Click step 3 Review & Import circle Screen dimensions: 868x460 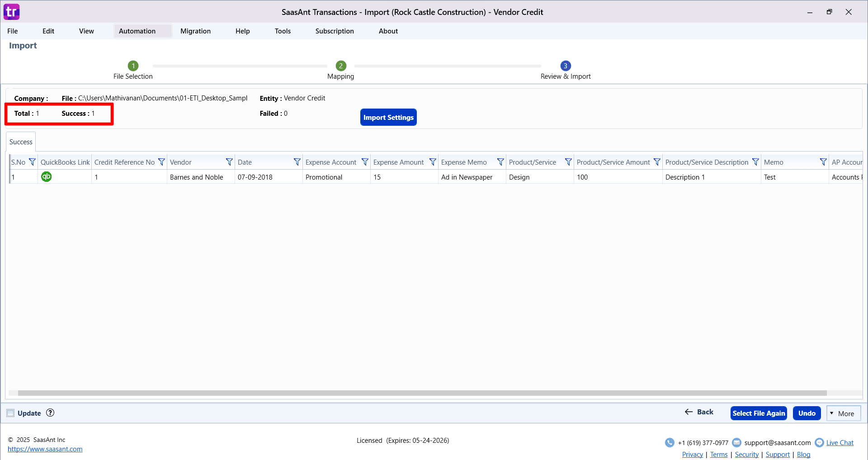pyautogui.click(x=566, y=66)
